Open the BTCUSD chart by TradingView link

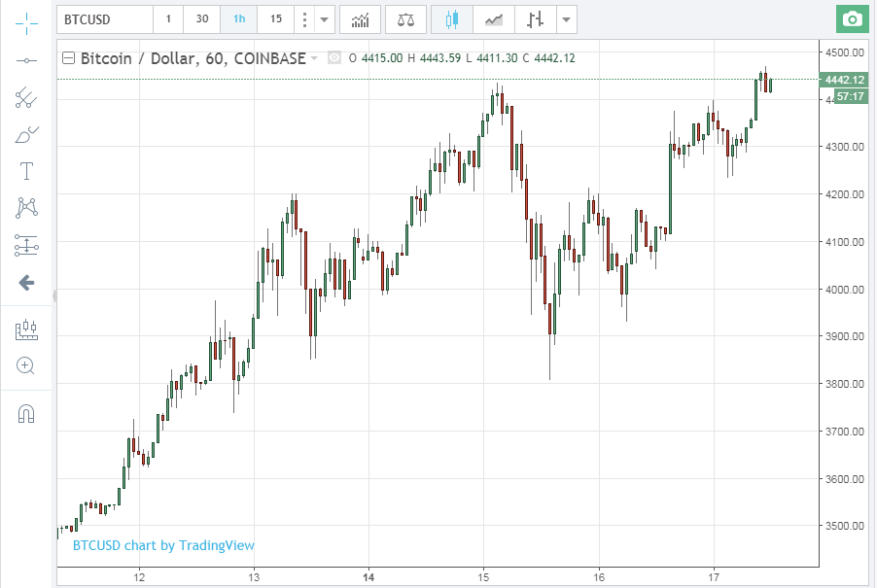click(163, 545)
